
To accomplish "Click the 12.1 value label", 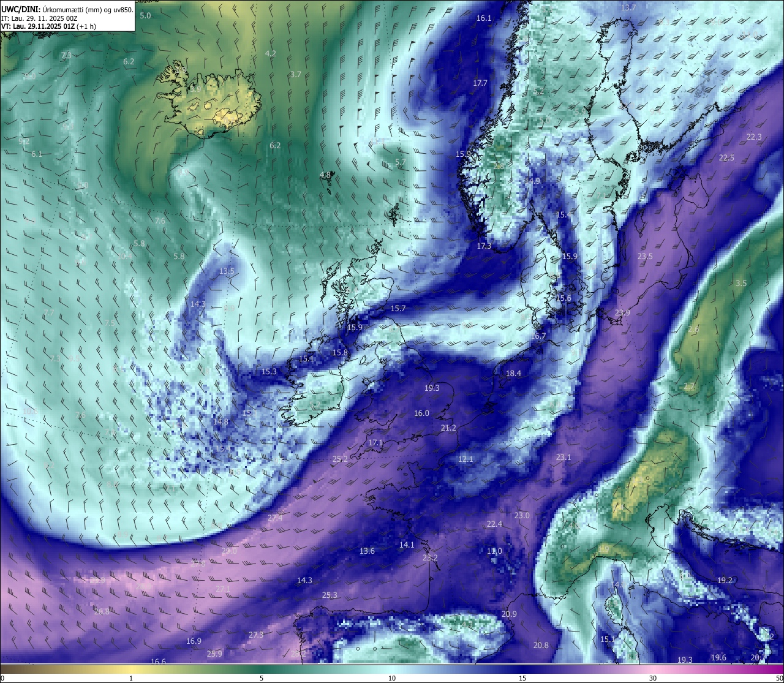I will pos(466,459).
